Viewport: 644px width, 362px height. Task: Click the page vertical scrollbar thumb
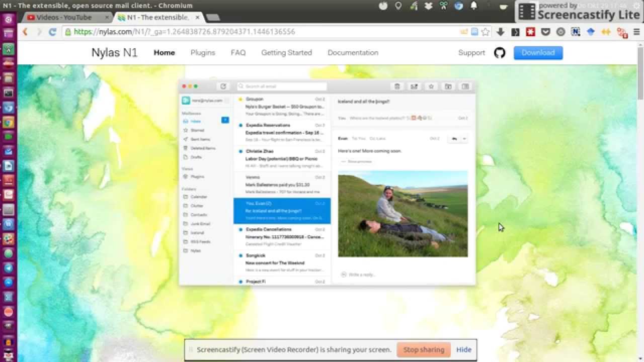click(x=640, y=73)
